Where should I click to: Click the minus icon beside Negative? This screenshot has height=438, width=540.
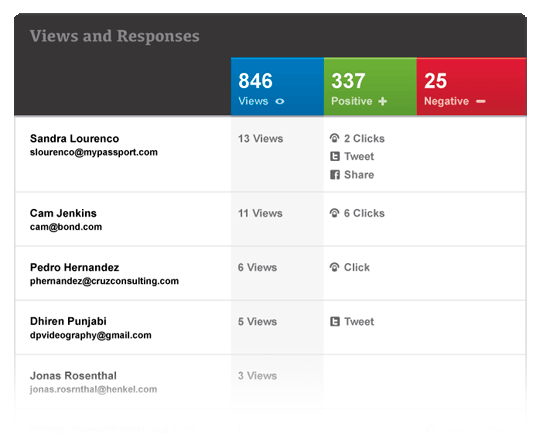(481, 101)
